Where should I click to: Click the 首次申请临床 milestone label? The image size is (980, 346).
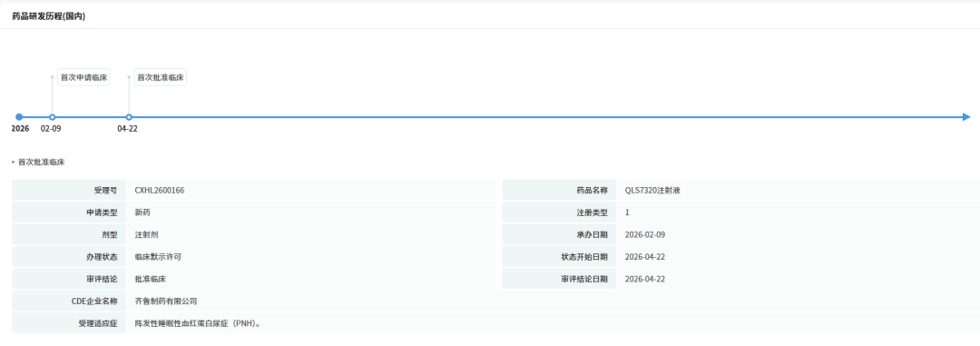point(83,77)
